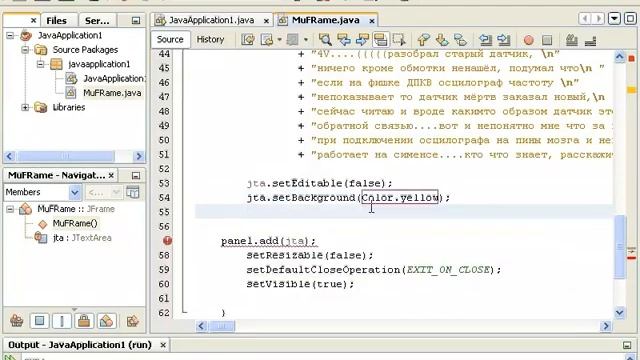Expand the Libraries node

[25, 107]
